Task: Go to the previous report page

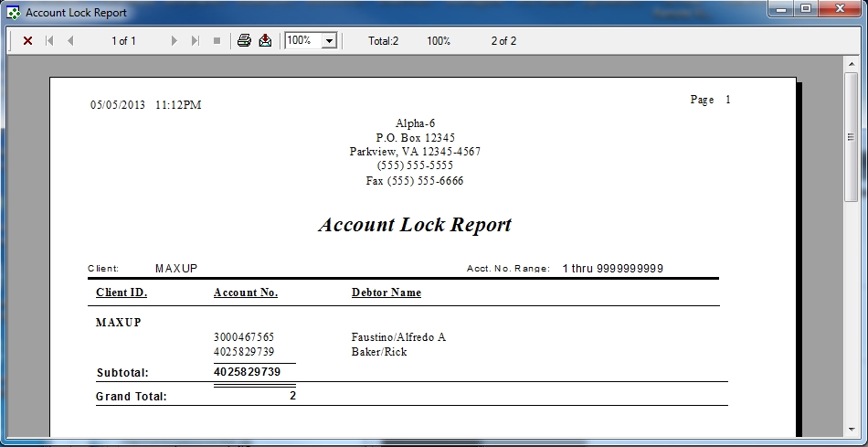Action: 70,41
